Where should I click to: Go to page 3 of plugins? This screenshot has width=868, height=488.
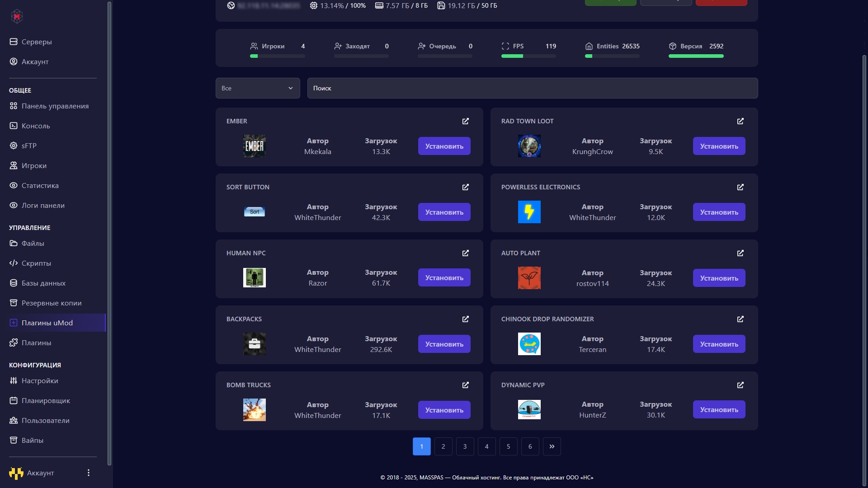pos(465,446)
